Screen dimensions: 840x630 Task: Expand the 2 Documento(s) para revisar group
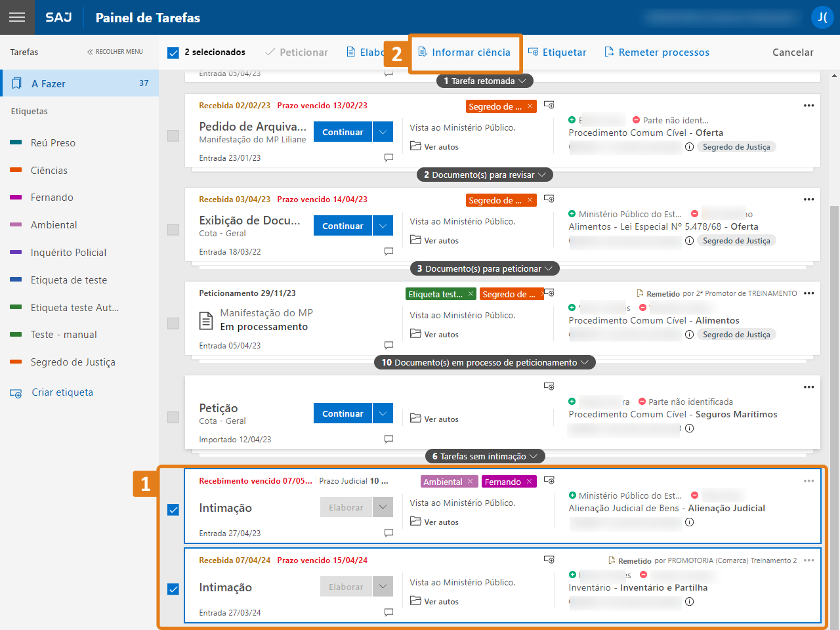[x=485, y=175]
